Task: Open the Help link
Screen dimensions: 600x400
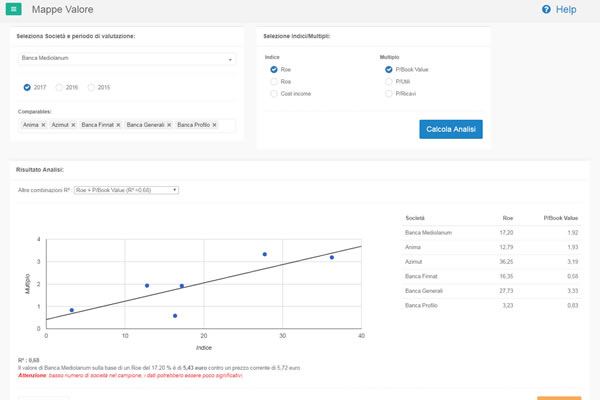Action: [x=566, y=10]
